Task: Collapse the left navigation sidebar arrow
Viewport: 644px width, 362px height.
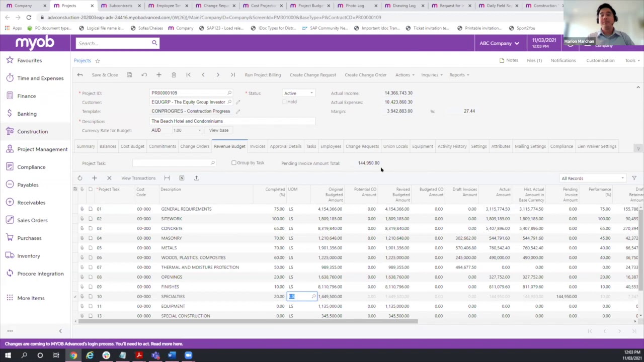Action: (x=60, y=331)
